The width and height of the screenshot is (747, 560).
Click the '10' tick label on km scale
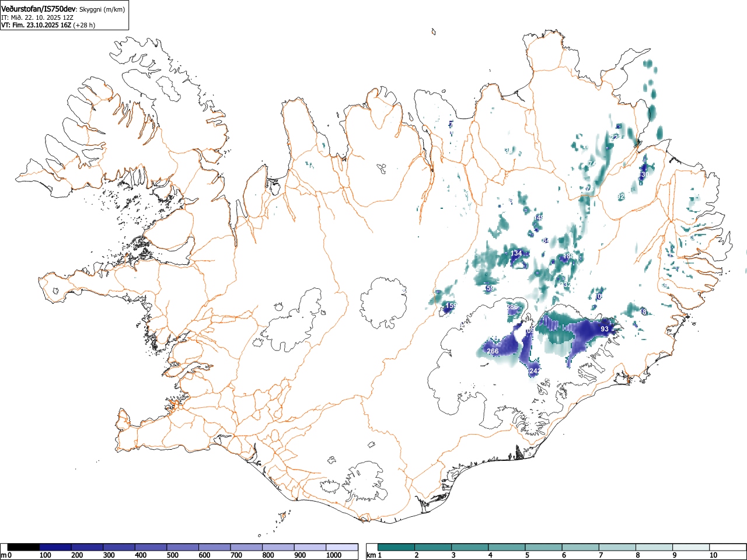pos(713,555)
